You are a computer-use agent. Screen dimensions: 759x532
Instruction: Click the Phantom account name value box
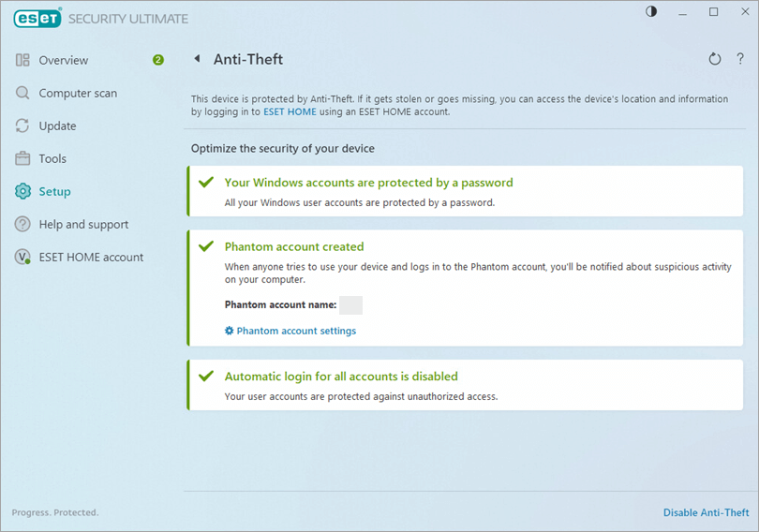pyautogui.click(x=351, y=305)
